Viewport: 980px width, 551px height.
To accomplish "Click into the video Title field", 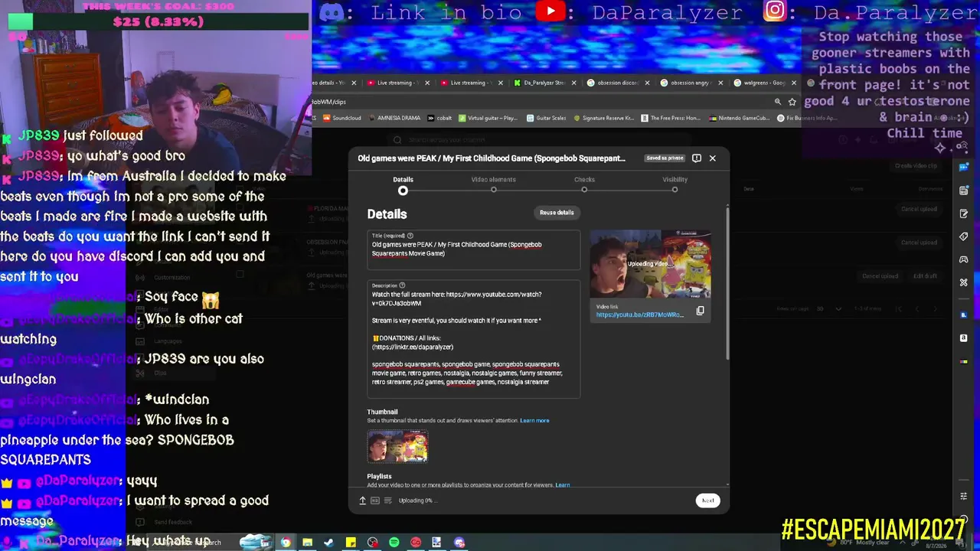I will click(473, 249).
